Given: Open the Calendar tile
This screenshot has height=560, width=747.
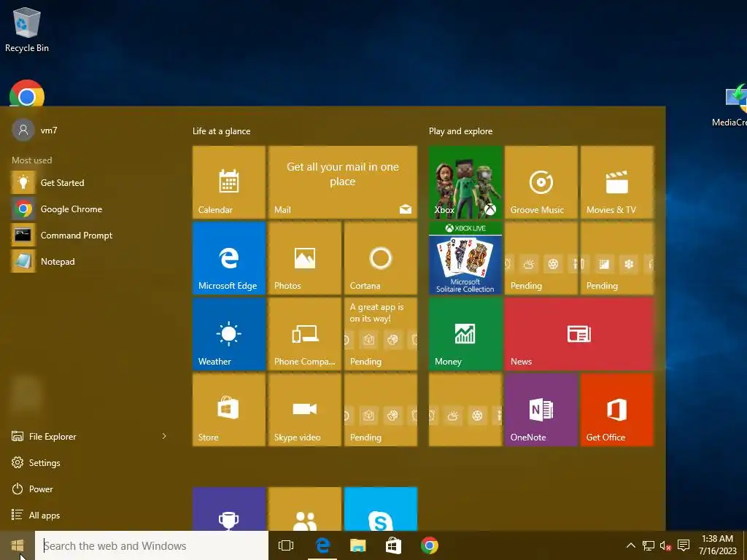Looking at the screenshot, I should click(x=228, y=182).
